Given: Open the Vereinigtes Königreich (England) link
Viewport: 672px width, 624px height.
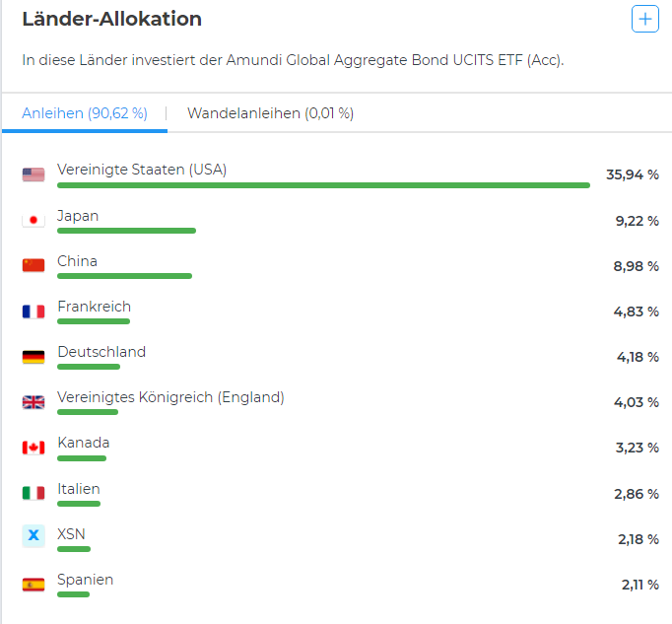Looking at the screenshot, I should [x=170, y=397].
